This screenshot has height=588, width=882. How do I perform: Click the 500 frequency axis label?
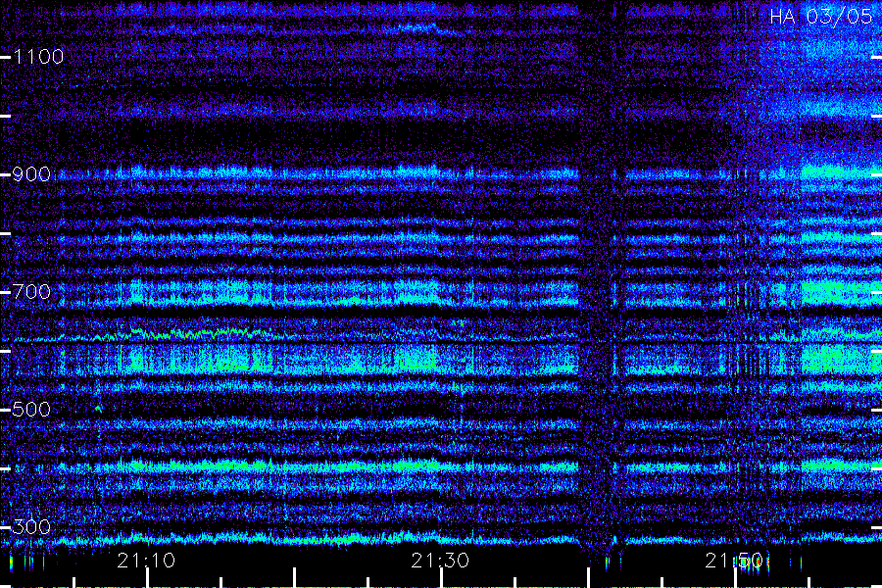pos(31,410)
